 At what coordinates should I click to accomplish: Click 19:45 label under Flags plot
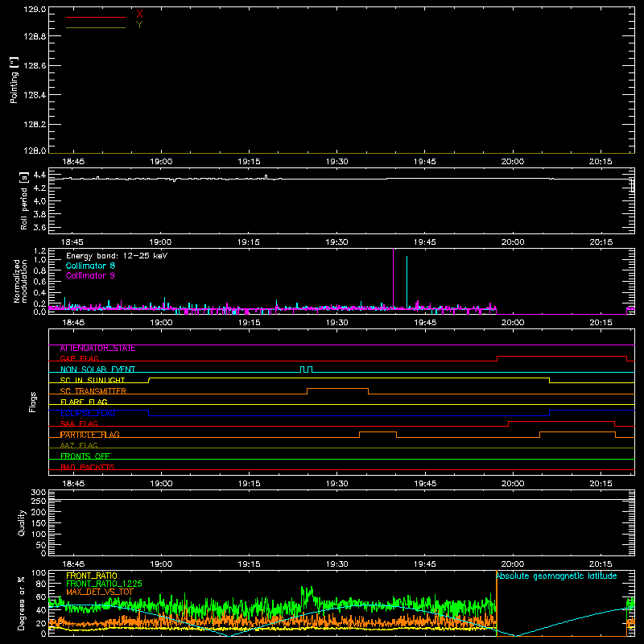[425, 484]
